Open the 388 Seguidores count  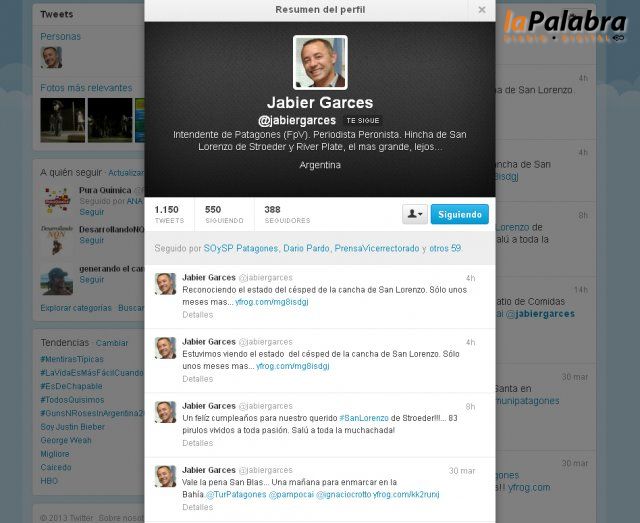[287, 214]
